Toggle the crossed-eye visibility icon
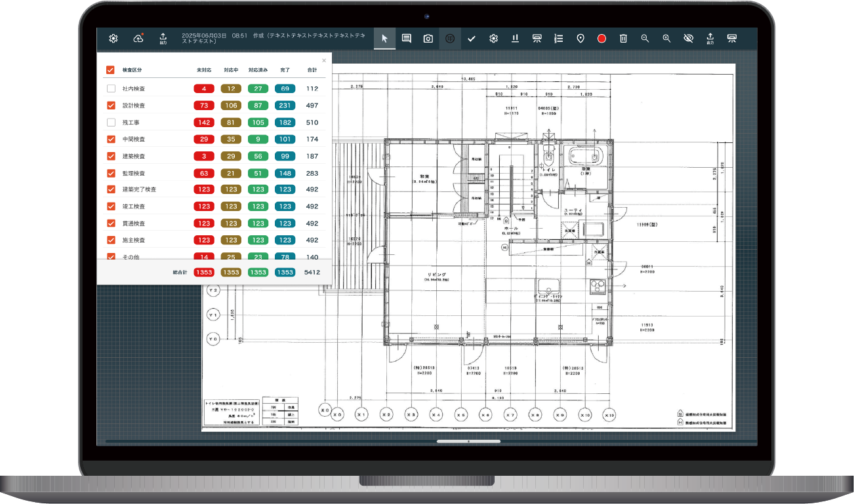Viewport: 854px width, 504px height. pos(688,39)
